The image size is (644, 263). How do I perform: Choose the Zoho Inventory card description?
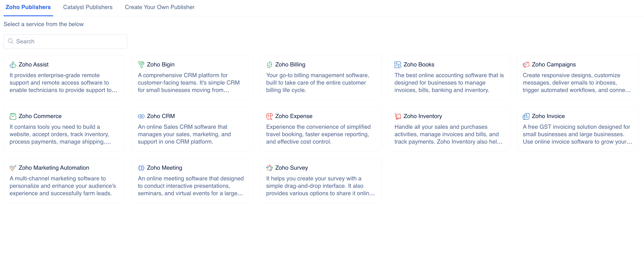(448, 134)
